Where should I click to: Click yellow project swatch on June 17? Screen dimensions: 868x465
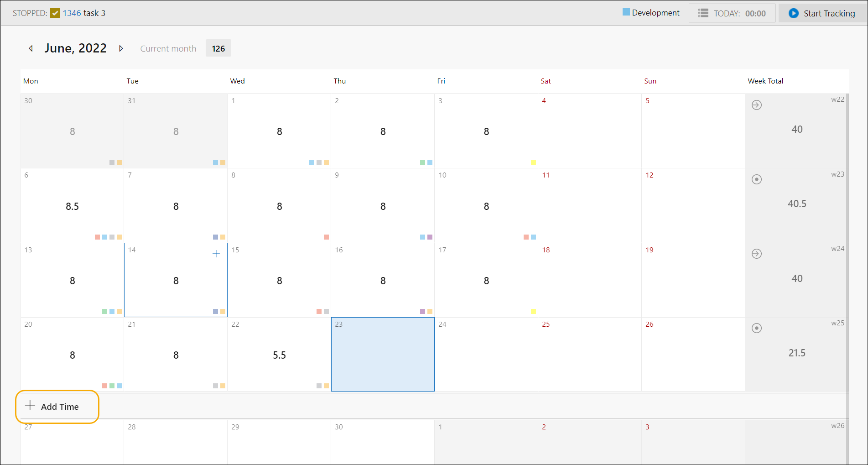pyautogui.click(x=533, y=311)
